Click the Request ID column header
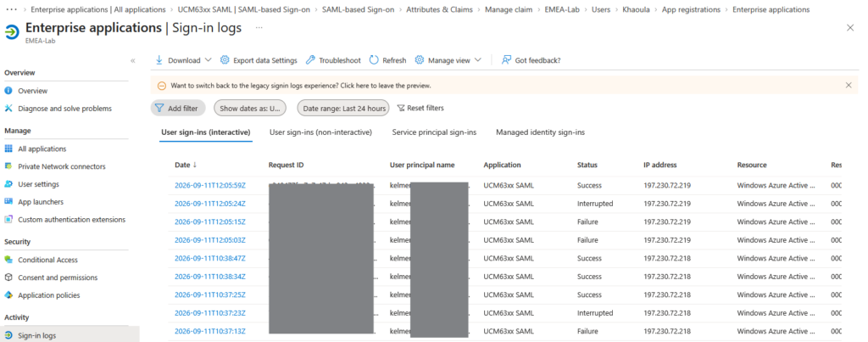 click(x=287, y=165)
